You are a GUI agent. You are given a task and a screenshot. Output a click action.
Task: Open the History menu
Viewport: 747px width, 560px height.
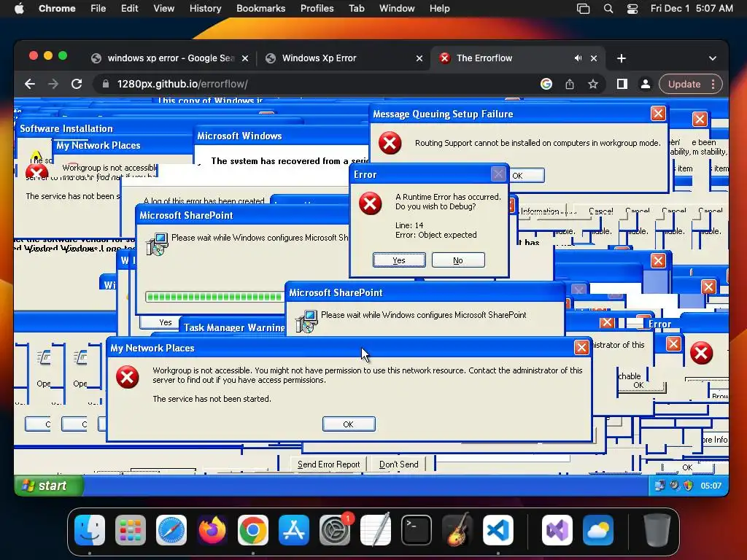tap(205, 9)
